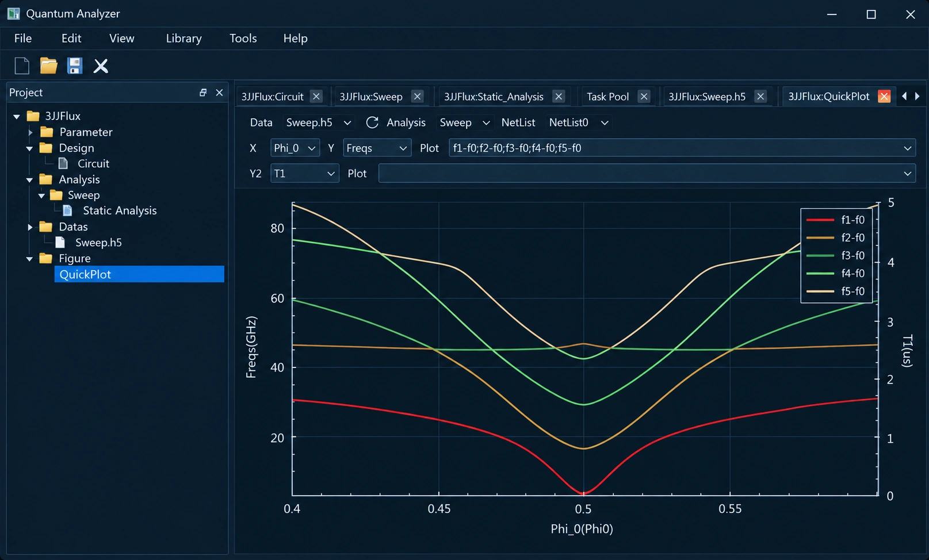The height and width of the screenshot is (560, 929).
Task: Float the Project panel with undock icon
Action: pos(203,93)
